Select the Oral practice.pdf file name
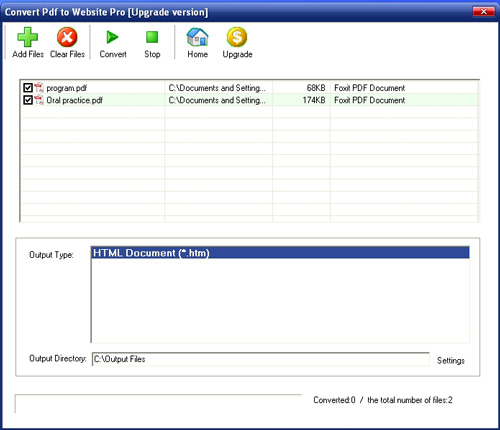This screenshot has height=430, width=500. point(74,100)
